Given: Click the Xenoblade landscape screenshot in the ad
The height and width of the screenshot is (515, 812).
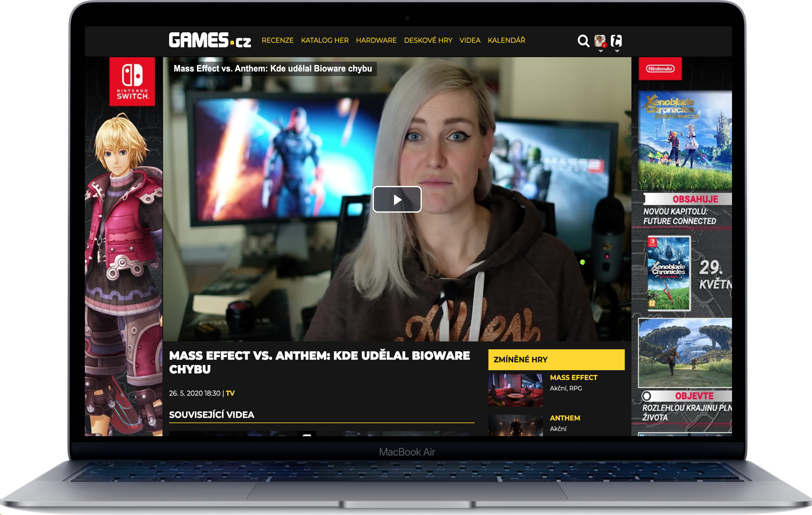Looking at the screenshot, I should (x=685, y=353).
